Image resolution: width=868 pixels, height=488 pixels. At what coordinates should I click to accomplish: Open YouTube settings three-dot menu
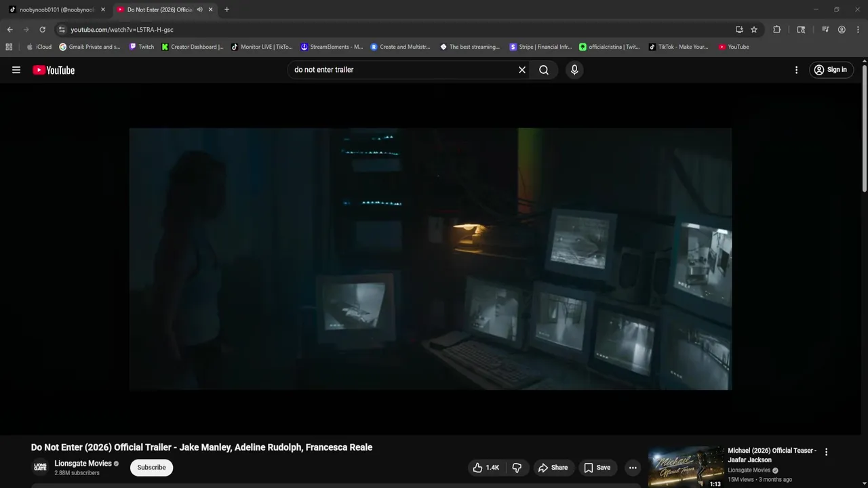pos(796,70)
